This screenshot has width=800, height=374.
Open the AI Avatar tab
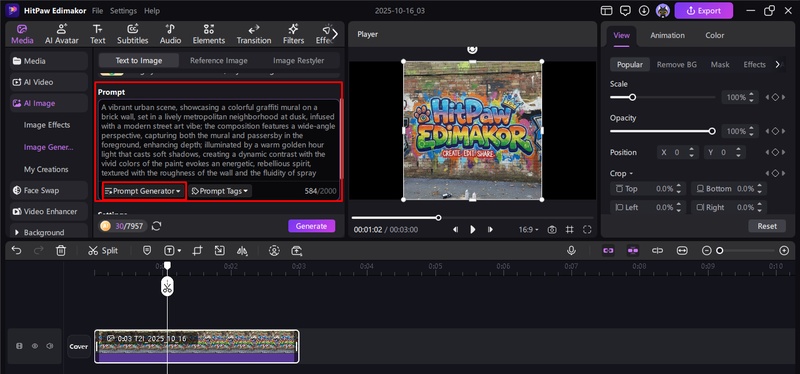(x=62, y=34)
